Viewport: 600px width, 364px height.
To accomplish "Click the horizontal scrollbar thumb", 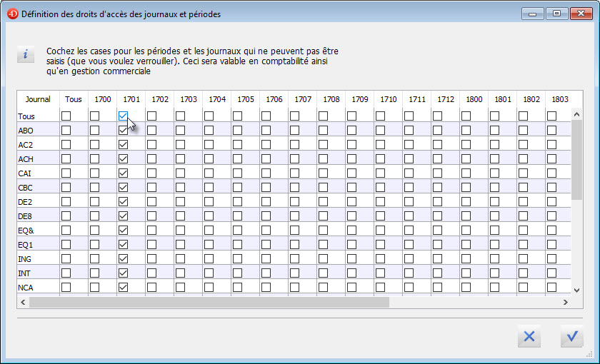I will coord(209,303).
